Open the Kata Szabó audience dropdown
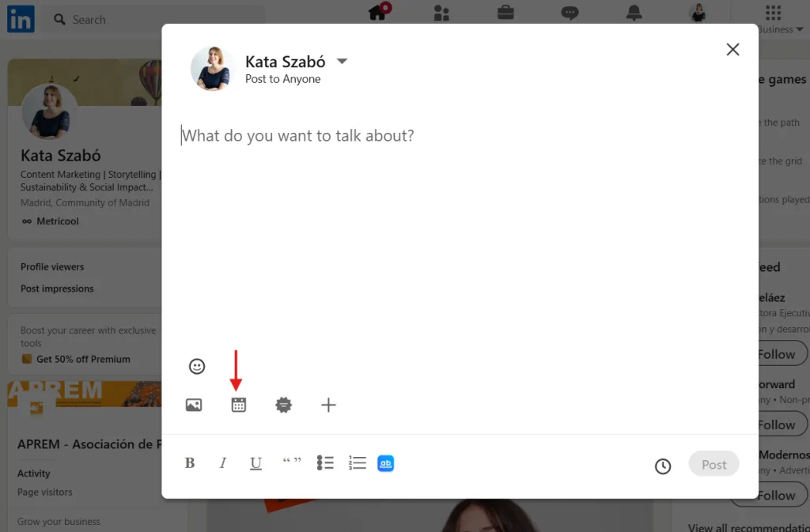Image resolution: width=810 pixels, height=532 pixels. coord(342,62)
